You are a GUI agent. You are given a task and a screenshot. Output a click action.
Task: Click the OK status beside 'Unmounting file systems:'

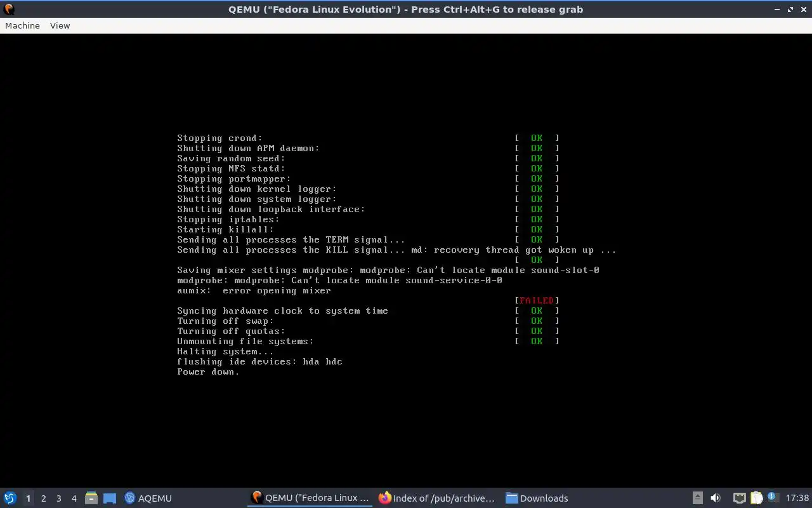point(537,341)
